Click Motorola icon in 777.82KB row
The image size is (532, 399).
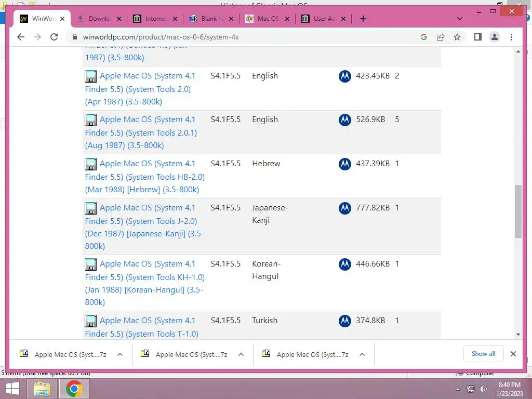345,208
